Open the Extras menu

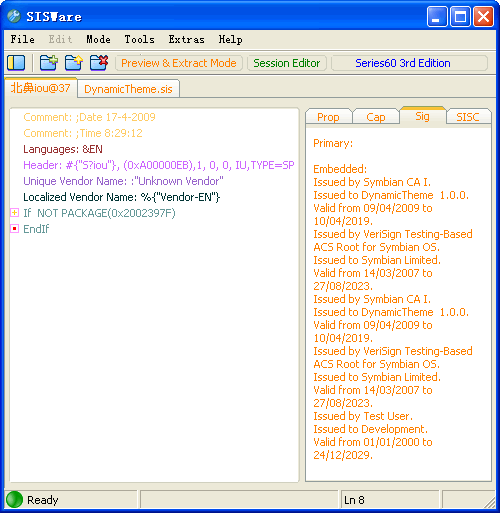pyautogui.click(x=186, y=39)
